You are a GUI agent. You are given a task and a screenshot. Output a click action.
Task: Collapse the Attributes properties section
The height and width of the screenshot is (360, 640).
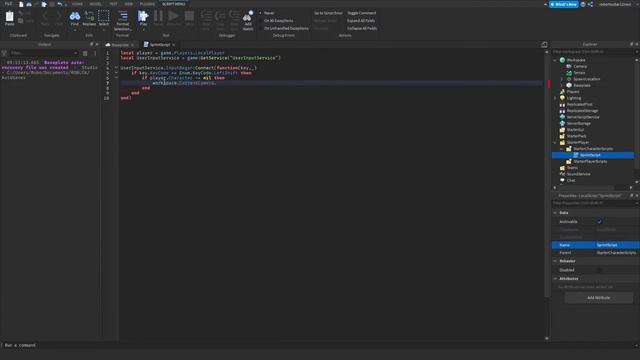[x=555, y=279]
